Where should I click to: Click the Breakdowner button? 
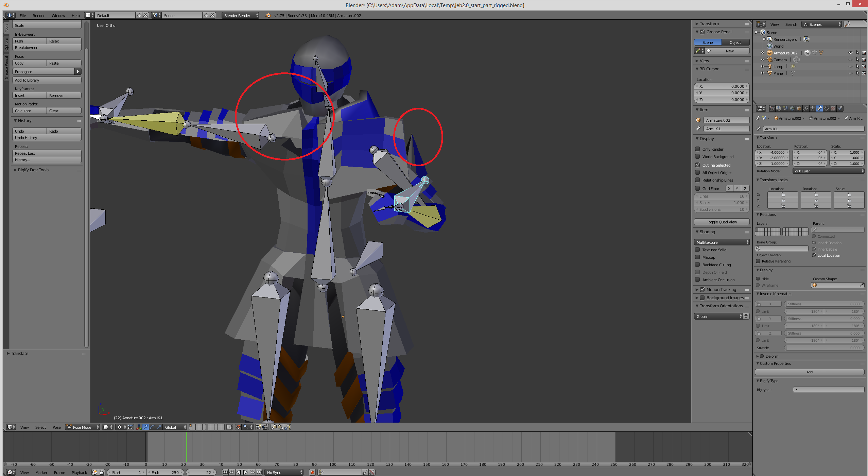[x=47, y=48]
